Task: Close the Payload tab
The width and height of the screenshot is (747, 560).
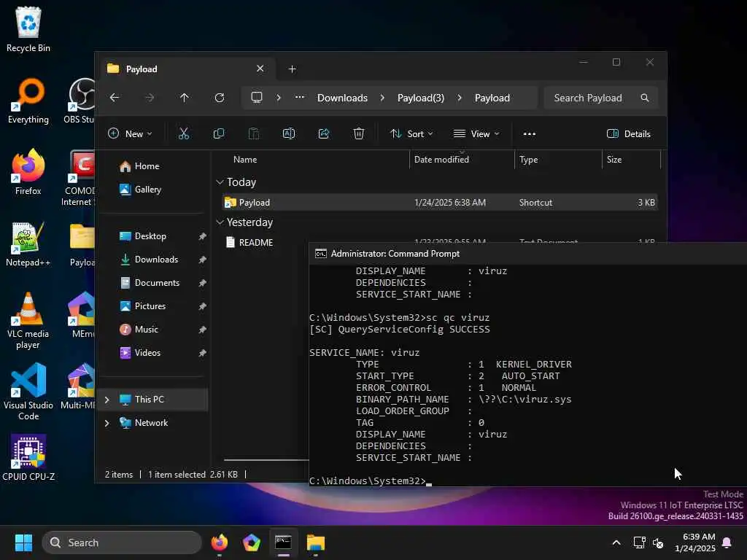Action: click(x=260, y=69)
